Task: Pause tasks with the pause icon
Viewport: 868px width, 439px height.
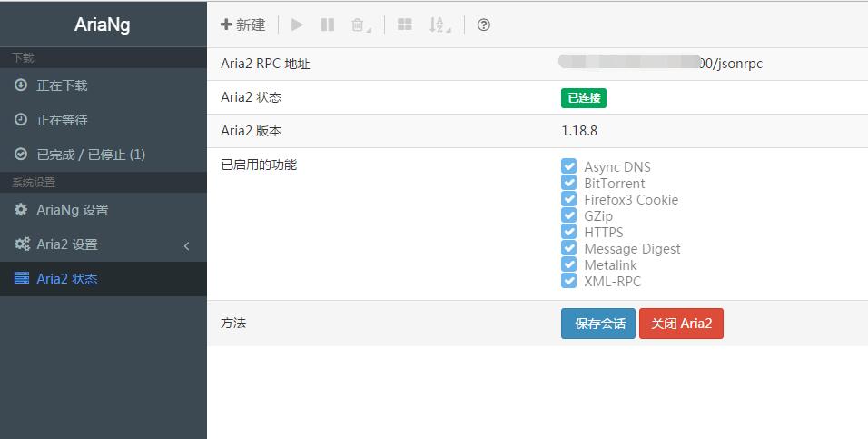Action: [x=328, y=25]
